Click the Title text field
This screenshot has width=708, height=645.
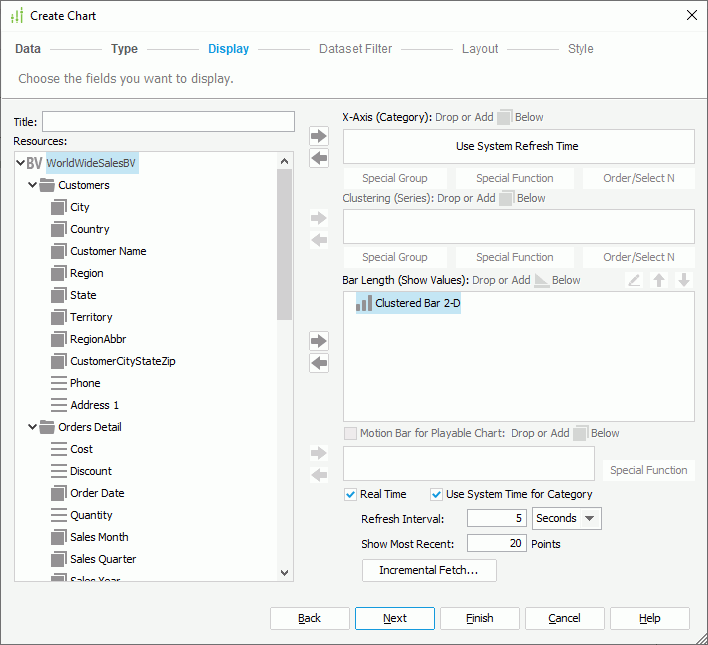click(x=168, y=122)
